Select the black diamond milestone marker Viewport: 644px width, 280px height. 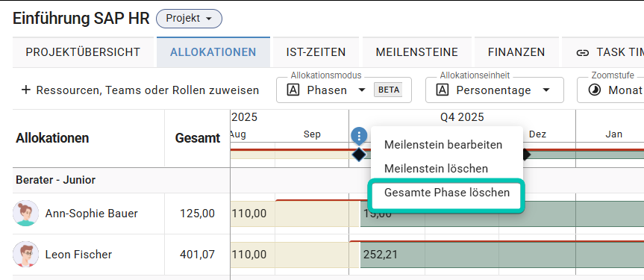[359, 155]
